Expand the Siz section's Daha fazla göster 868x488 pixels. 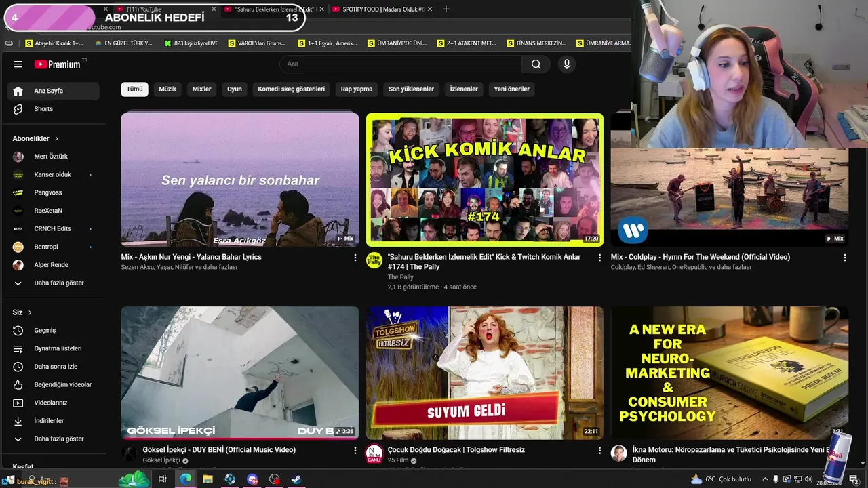click(54, 439)
